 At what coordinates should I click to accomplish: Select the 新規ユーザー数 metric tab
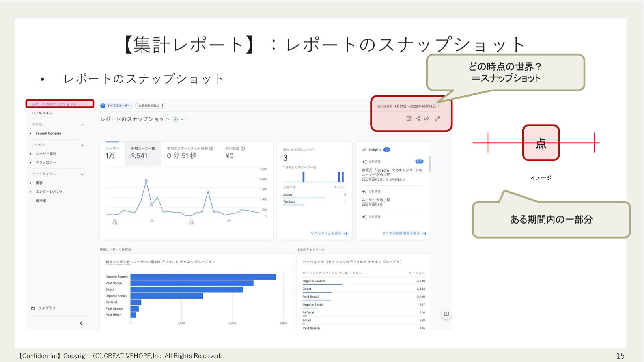[x=143, y=153]
